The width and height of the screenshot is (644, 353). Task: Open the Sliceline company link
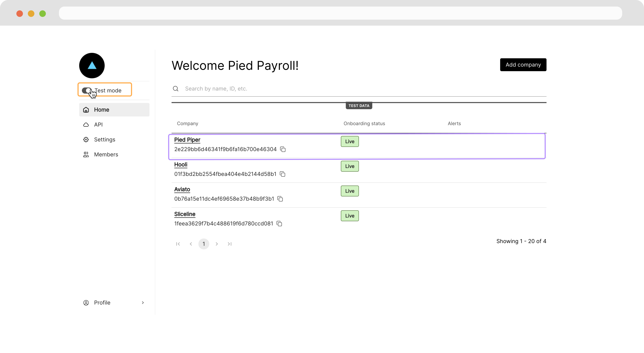[184, 214]
